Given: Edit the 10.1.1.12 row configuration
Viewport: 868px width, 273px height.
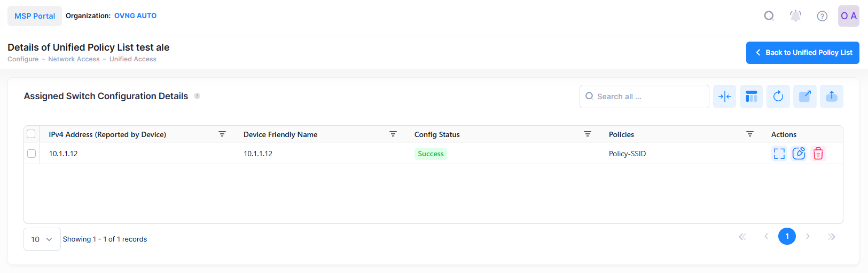Looking at the screenshot, I should (799, 154).
